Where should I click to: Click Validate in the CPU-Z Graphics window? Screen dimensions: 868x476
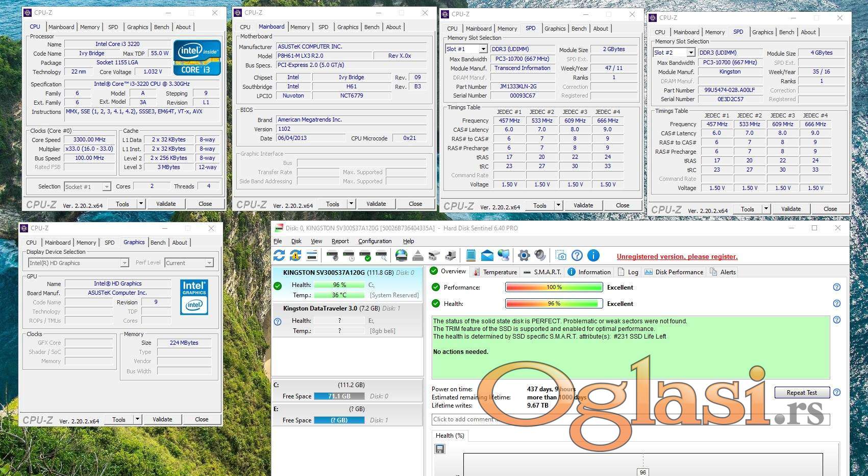[162, 419]
